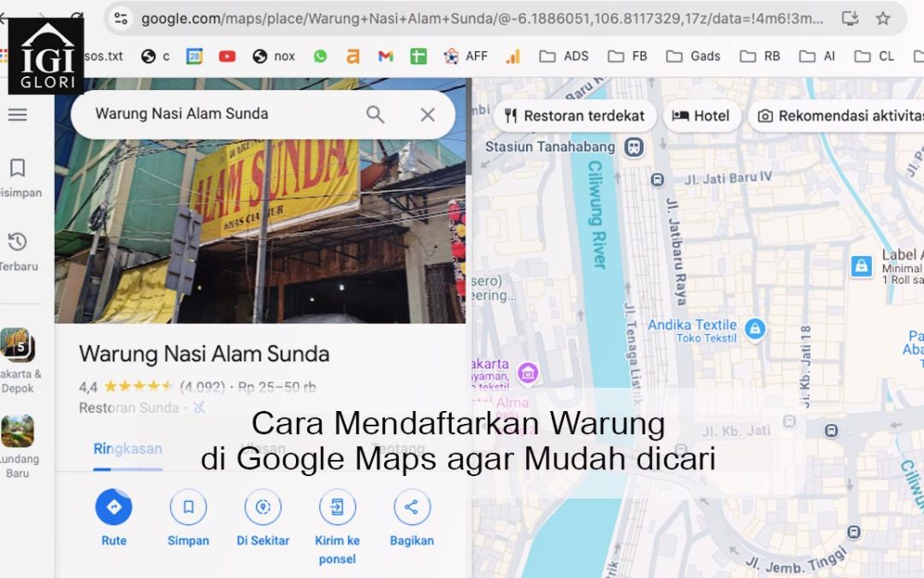Open the Ringkasan tab

coord(127,450)
